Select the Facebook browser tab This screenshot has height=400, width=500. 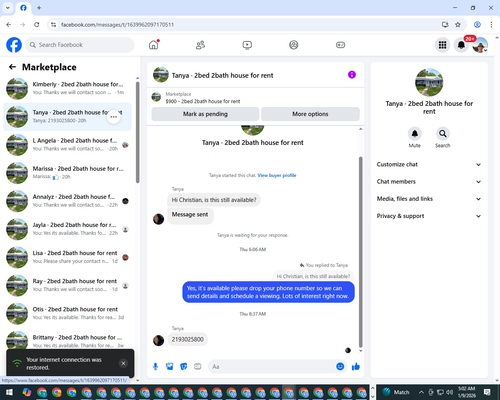point(23,8)
